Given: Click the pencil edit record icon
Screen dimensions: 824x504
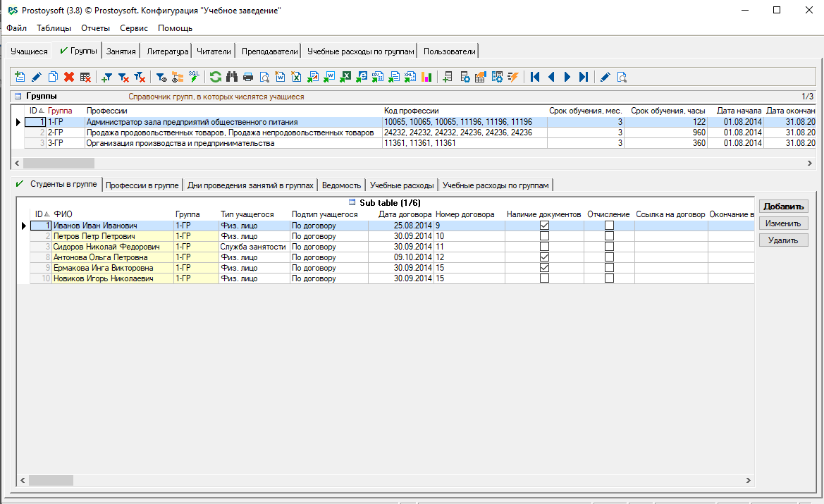Looking at the screenshot, I should coord(37,78).
